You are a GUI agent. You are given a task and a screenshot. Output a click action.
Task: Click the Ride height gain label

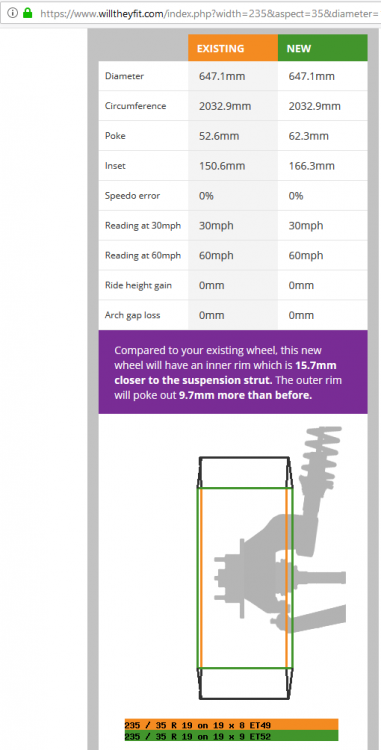click(138, 286)
